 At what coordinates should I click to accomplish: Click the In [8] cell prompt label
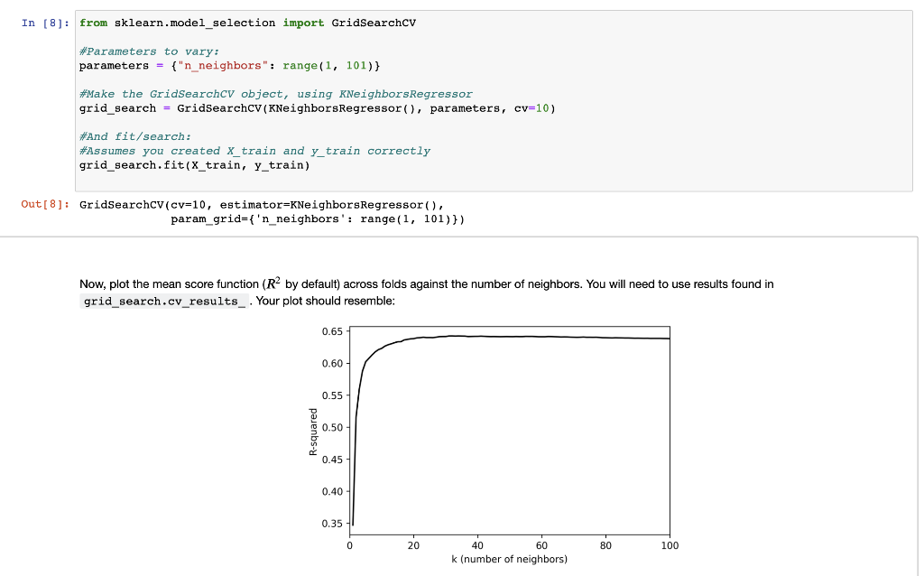(45, 23)
